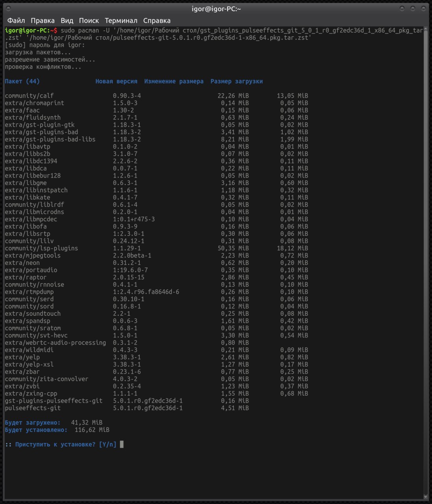Open the Вид menu
Image resolution: width=432 pixels, height=504 pixels.
67,20
